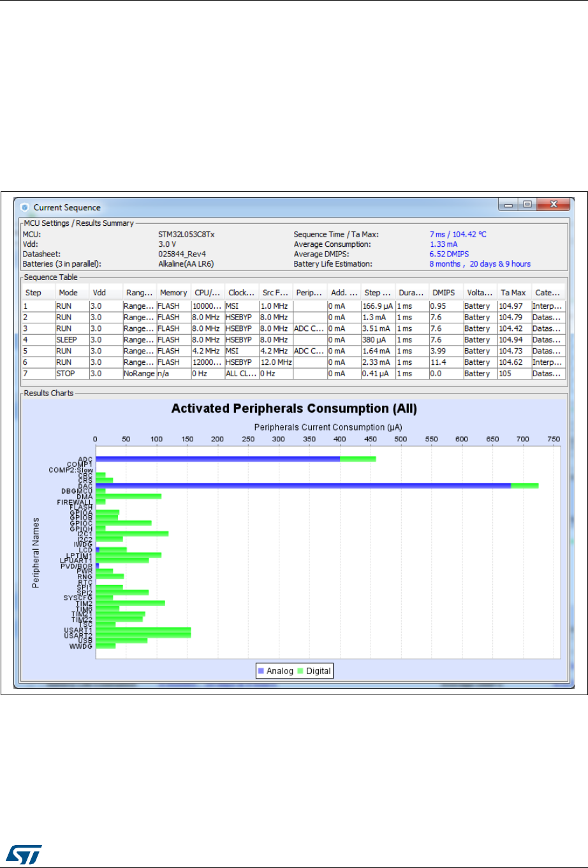Click the 3.51 mA step current cell
The width and height of the screenshot is (588, 868).
[378, 328]
